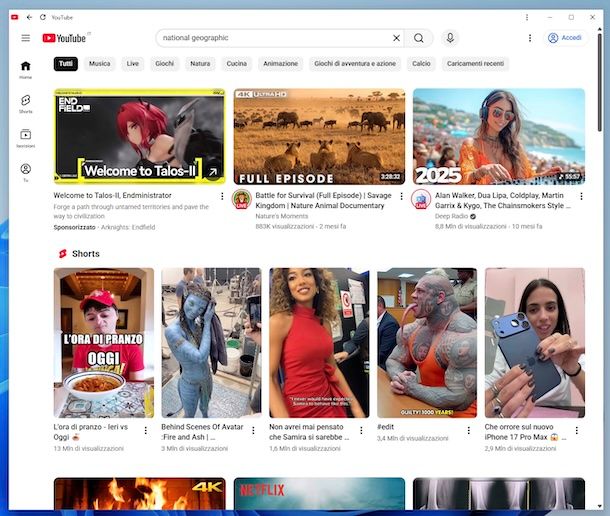Open Che orrore sul nuovo iPhone title
Viewport: 610px width, 516px height.
coord(525,432)
